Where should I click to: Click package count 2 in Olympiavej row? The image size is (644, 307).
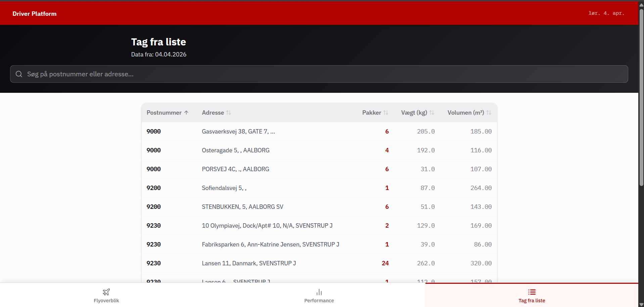coord(387,226)
